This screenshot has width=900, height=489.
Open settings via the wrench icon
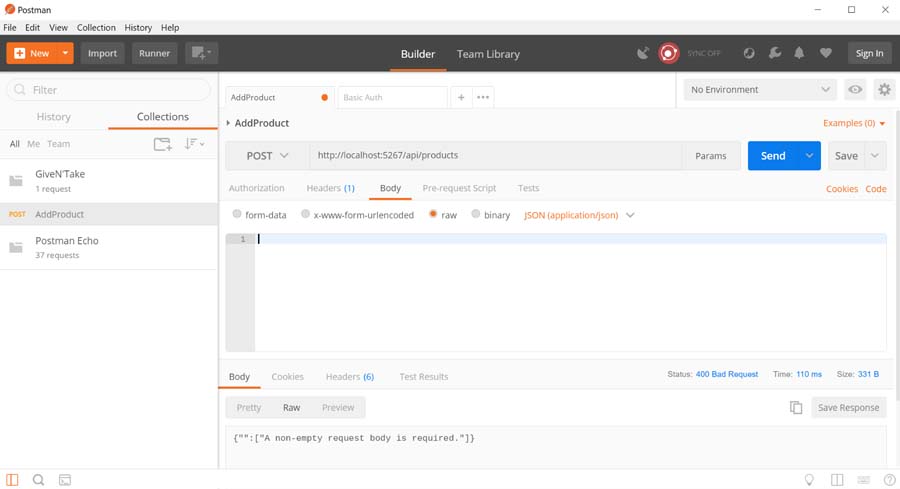pos(775,53)
